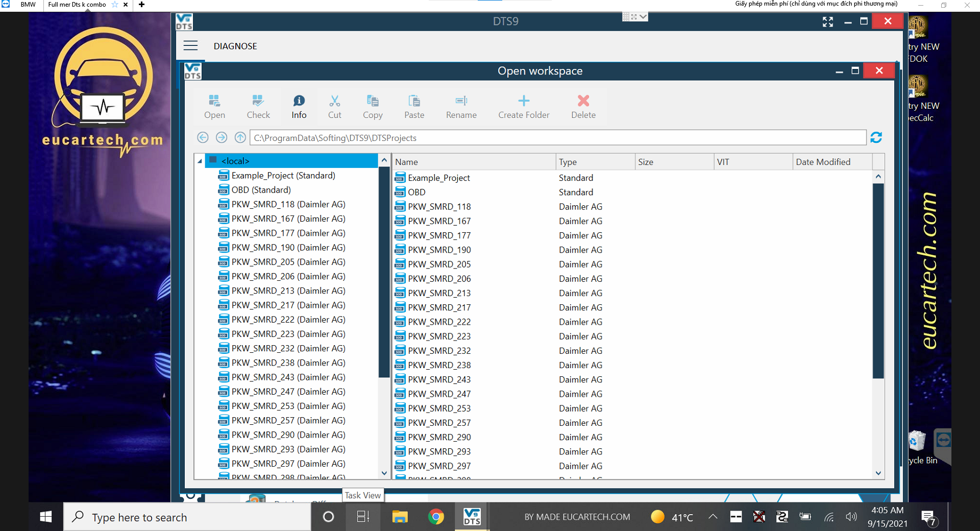
Task: Click the tree panel scroll down arrow
Action: click(x=384, y=473)
